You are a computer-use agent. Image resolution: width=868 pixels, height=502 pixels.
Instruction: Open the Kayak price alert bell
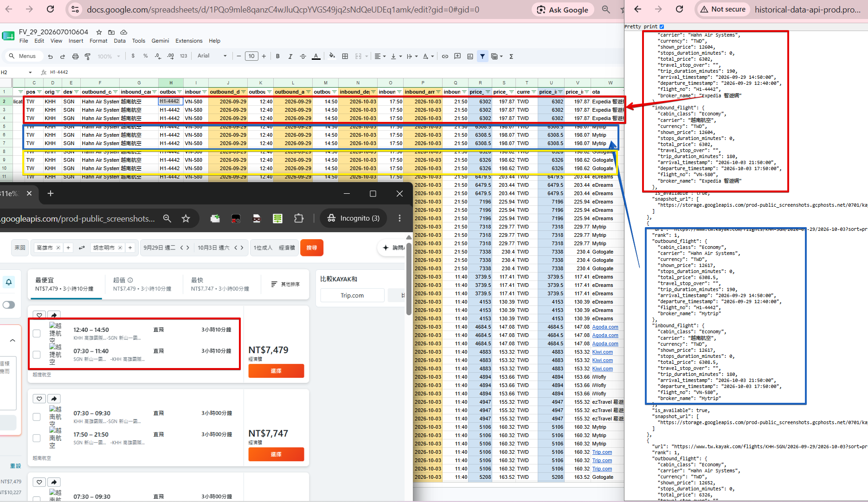(9, 282)
